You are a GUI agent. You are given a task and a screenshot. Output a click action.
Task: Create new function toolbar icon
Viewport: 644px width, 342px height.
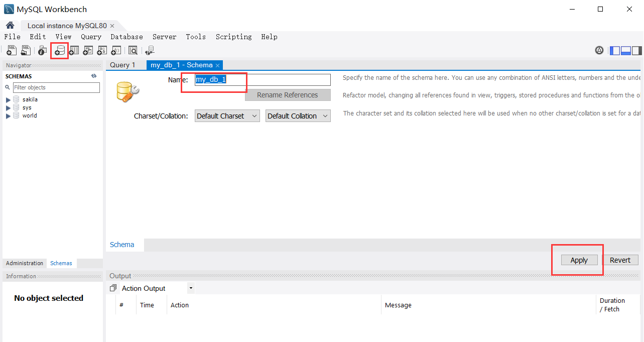tap(116, 50)
